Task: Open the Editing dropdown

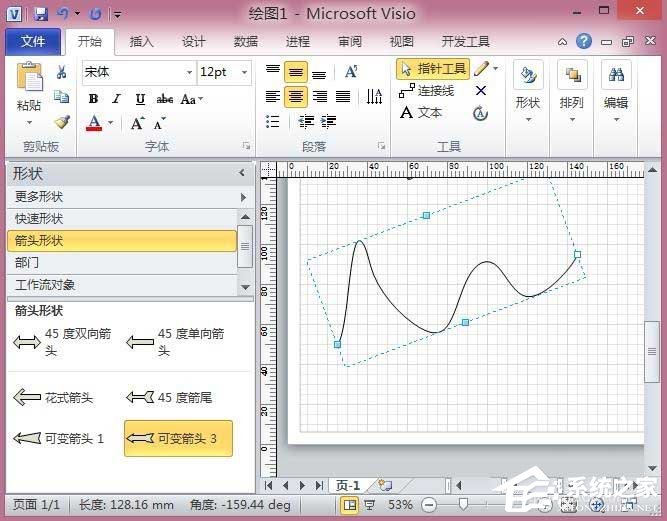Action: 616,92
